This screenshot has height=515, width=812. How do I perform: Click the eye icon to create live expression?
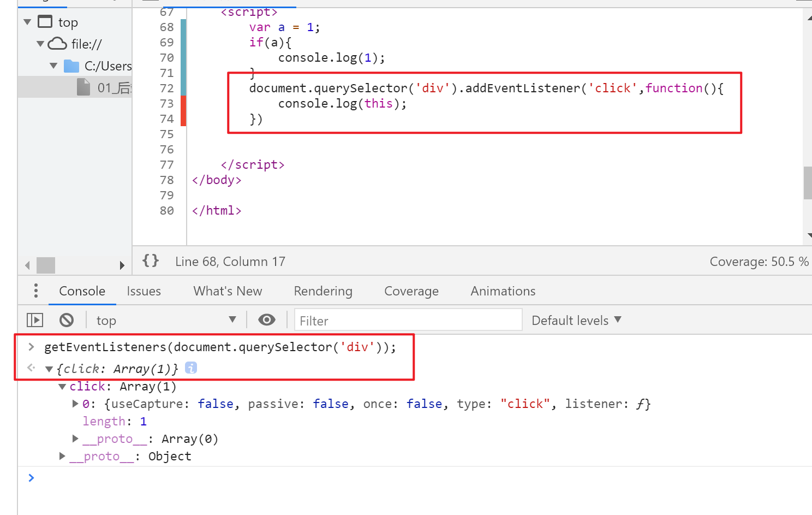267,319
